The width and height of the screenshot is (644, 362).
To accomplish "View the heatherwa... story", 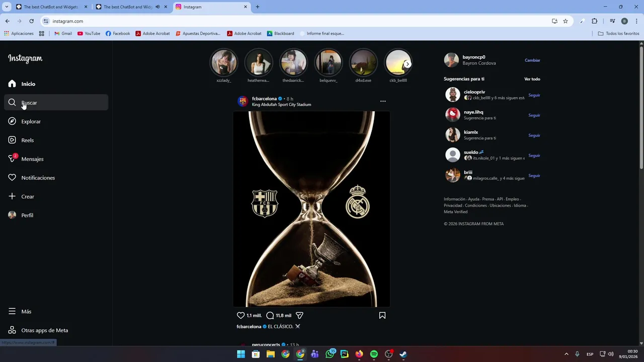I will click(x=259, y=63).
